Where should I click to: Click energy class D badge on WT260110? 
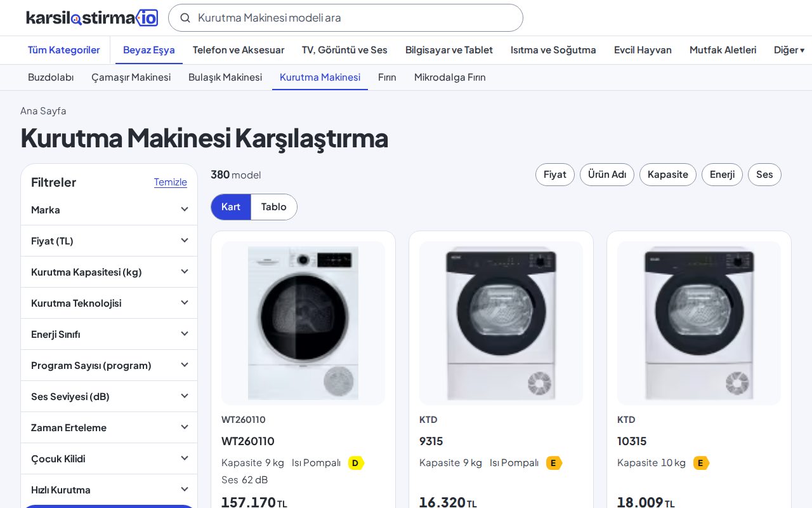click(x=355, y=463)
